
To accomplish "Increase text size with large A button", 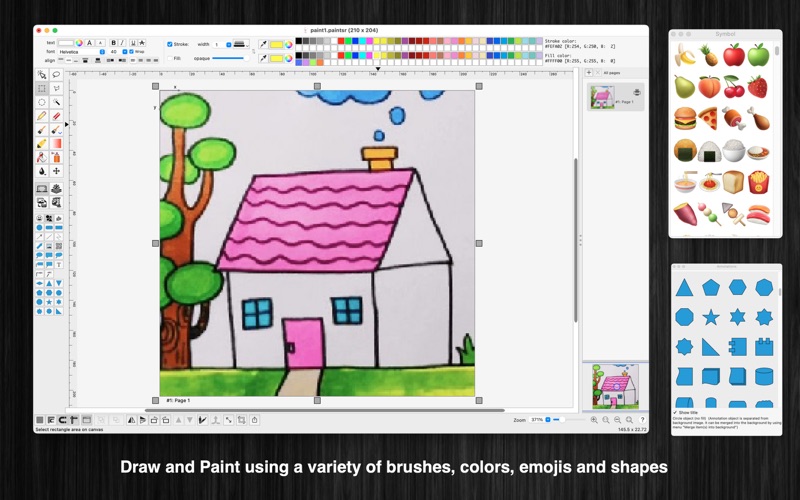I will pos(90,43).
